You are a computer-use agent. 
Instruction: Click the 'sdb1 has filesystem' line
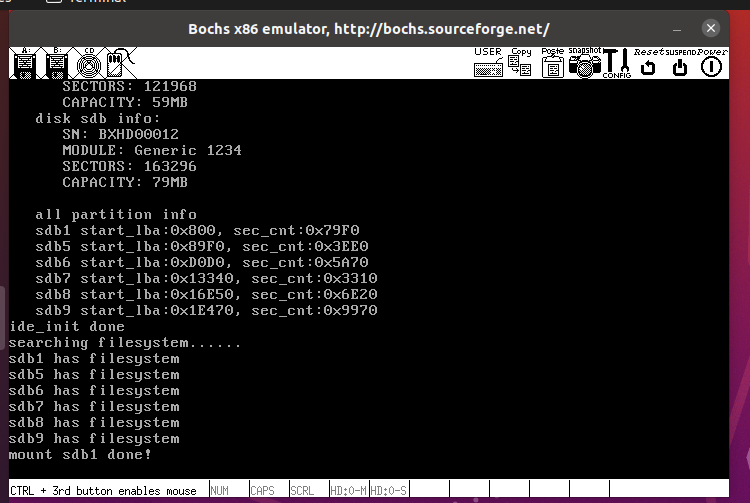pos(94,359)
